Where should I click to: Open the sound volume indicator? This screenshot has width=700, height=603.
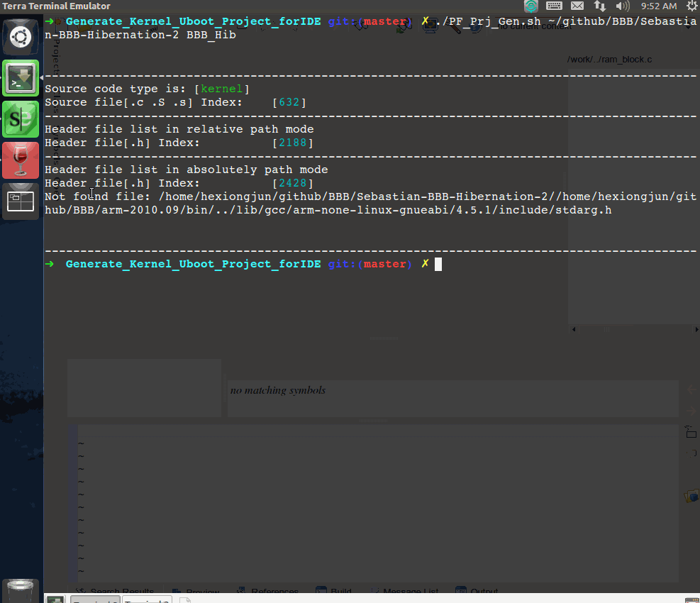point(622,6)
